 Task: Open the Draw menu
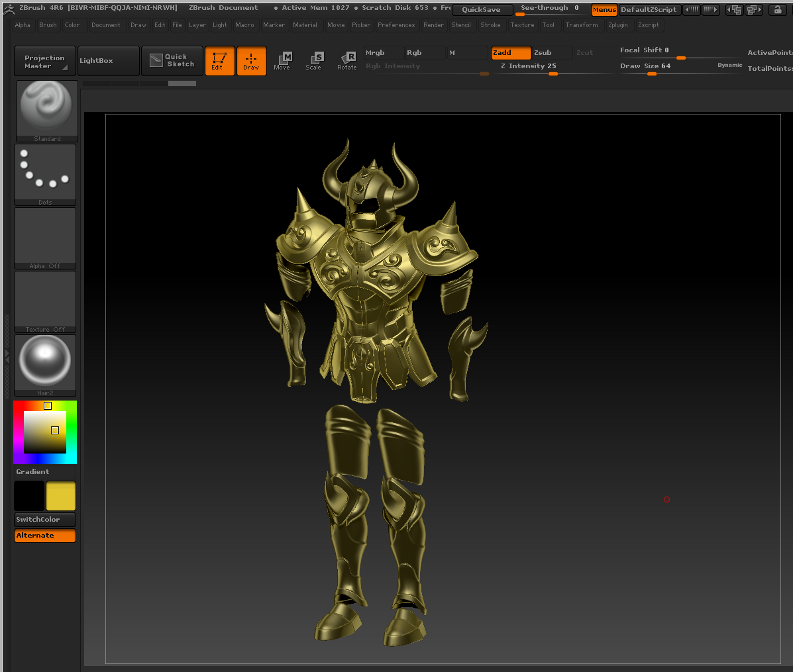[x=138, y=24]
